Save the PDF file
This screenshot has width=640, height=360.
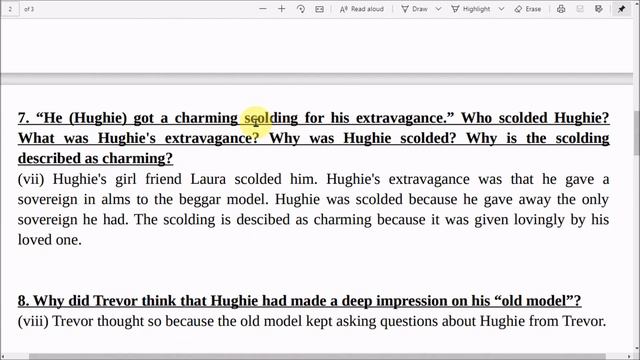coord(580,9)
